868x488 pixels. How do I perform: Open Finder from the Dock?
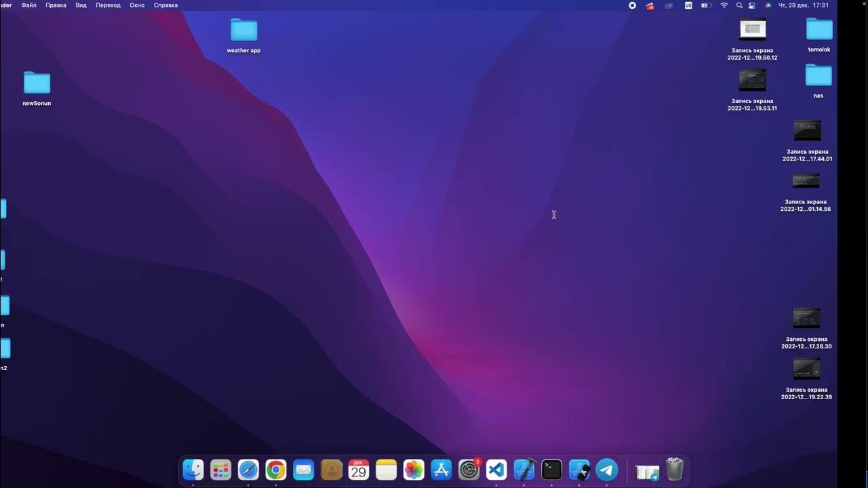(x=193, y=469)
